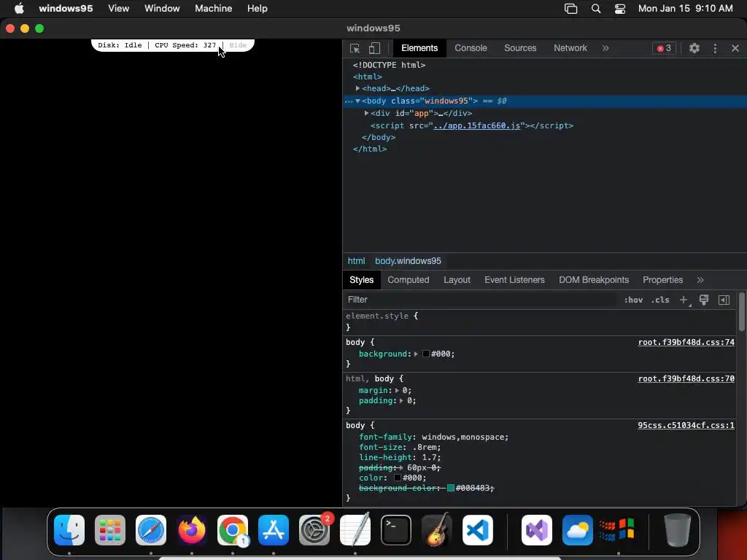747x560 pixels.
Task: Collapse the body element node
Action: click(357, 101)
